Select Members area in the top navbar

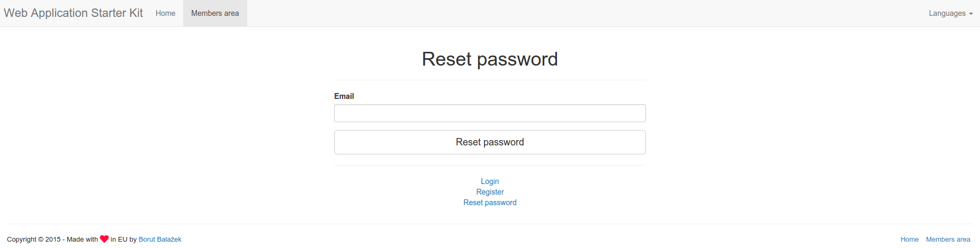tap(215, 13)
